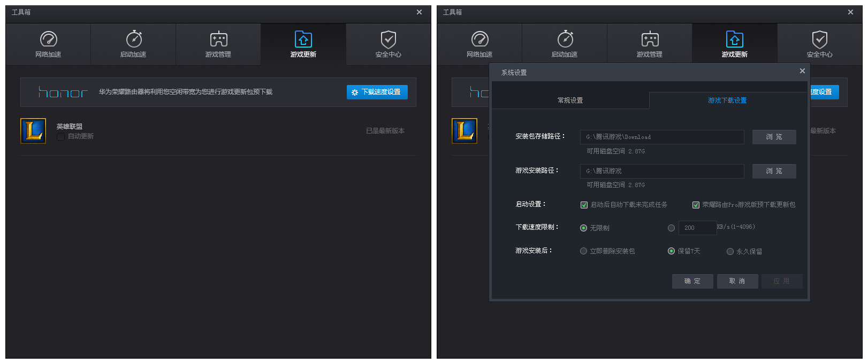Select 游戏更新 icon in left toolbox window
This screenshot has width=868, height=364.
point(303,39)
